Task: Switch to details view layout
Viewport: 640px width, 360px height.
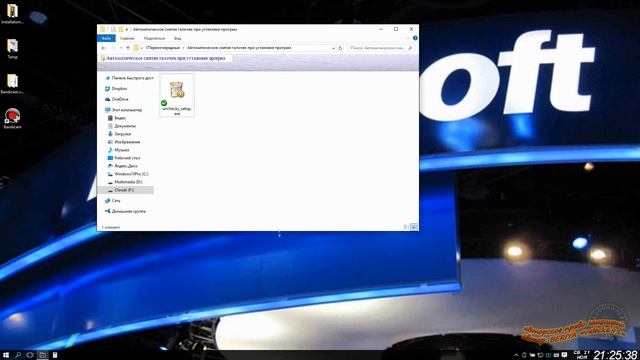Action: coord(406,227)
